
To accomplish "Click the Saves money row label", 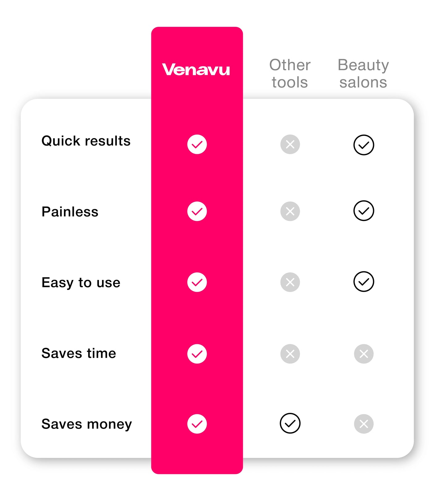I will click(x=87, y=424).
